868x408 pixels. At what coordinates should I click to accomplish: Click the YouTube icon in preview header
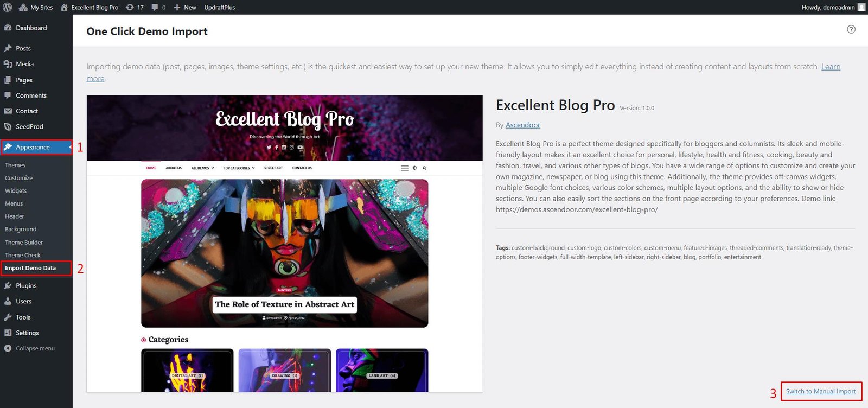[x=300, y=148]
